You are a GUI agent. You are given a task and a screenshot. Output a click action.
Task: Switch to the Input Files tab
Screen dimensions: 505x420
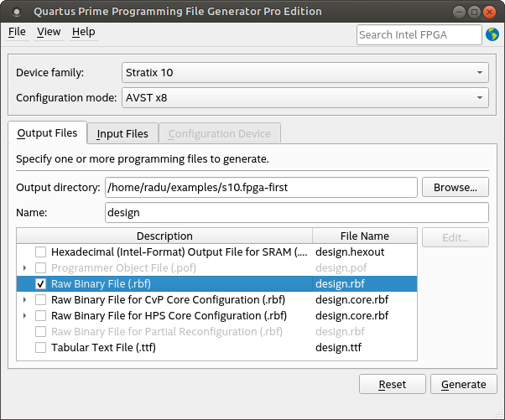tap(122, 133)
